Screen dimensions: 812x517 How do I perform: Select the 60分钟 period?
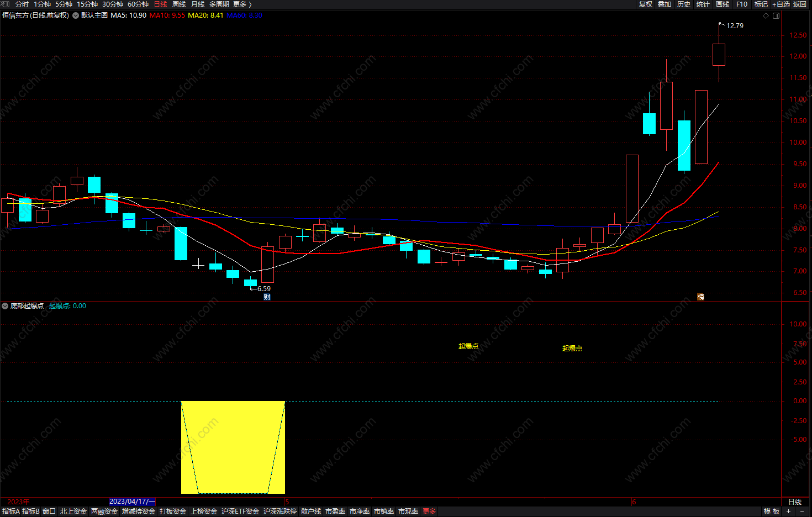click(138, 4)
